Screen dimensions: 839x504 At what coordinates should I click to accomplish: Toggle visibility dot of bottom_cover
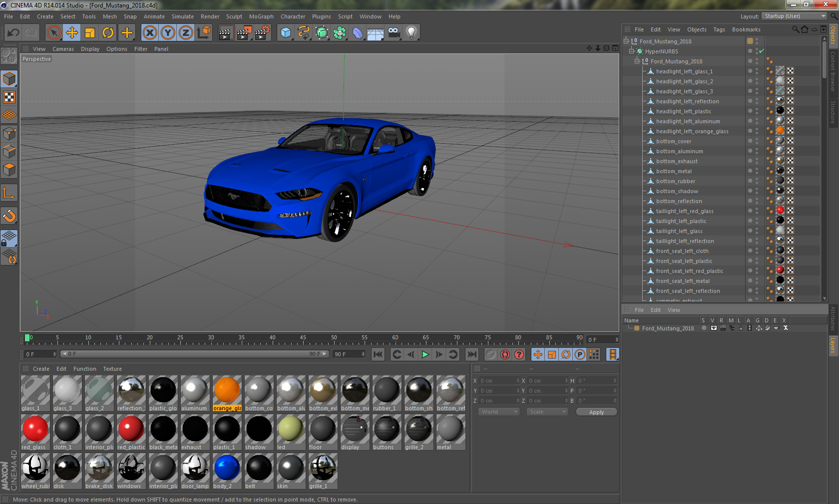point(750,141)
